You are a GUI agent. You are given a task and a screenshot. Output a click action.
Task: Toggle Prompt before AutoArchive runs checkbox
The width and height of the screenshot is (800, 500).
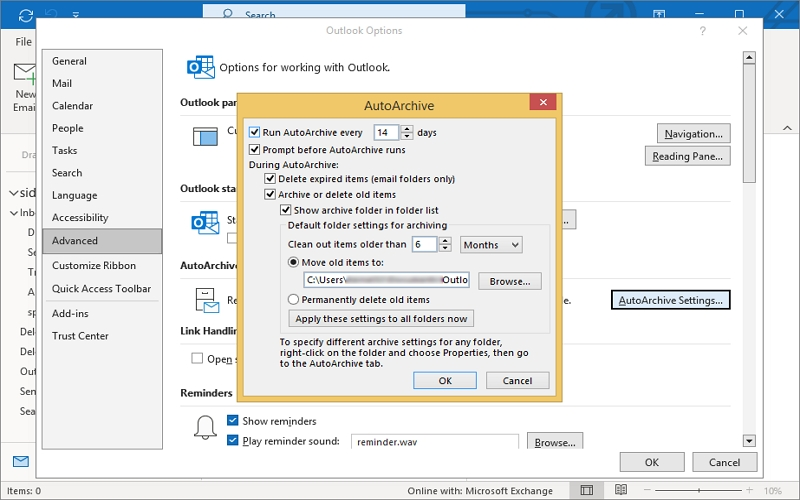(254, 149)
